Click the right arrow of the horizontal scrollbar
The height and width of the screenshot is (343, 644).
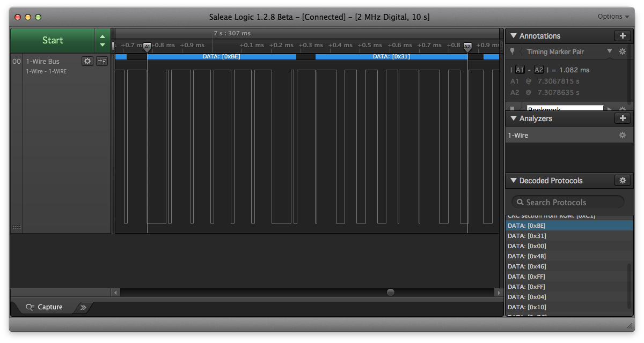(500, 292)
